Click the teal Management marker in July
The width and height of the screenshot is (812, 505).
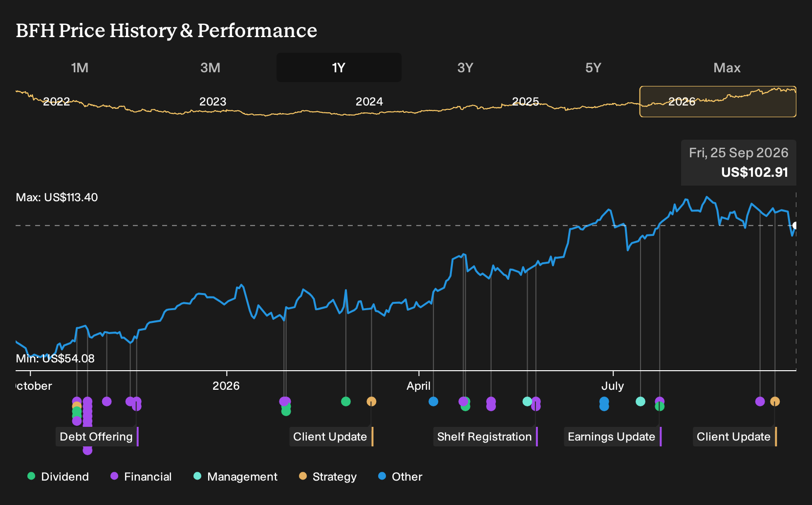[641, 401]
